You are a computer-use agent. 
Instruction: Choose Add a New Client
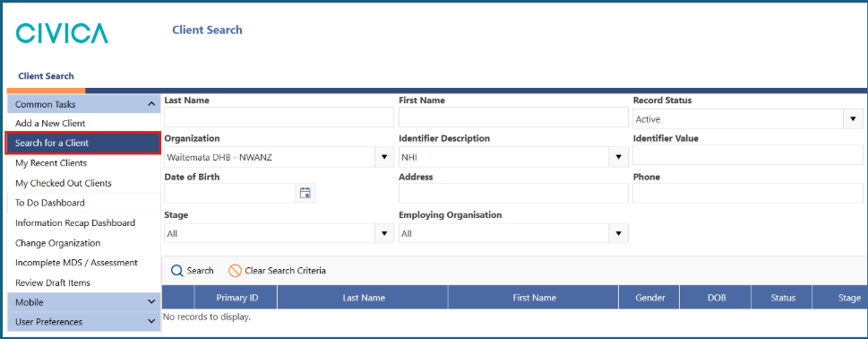83,124
